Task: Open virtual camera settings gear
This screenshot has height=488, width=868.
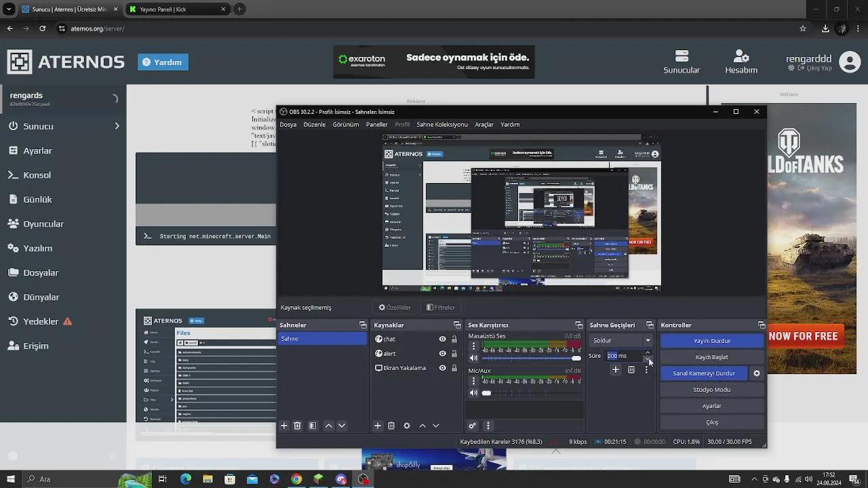Action: point(757,373)
